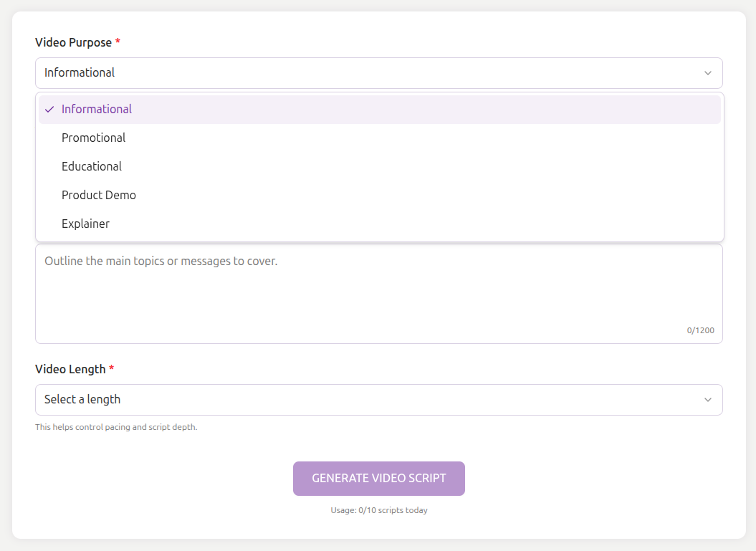Collapse the Video Purpose dropdown
This screenshot has height=551, width=756.
[x=379, y=72]
